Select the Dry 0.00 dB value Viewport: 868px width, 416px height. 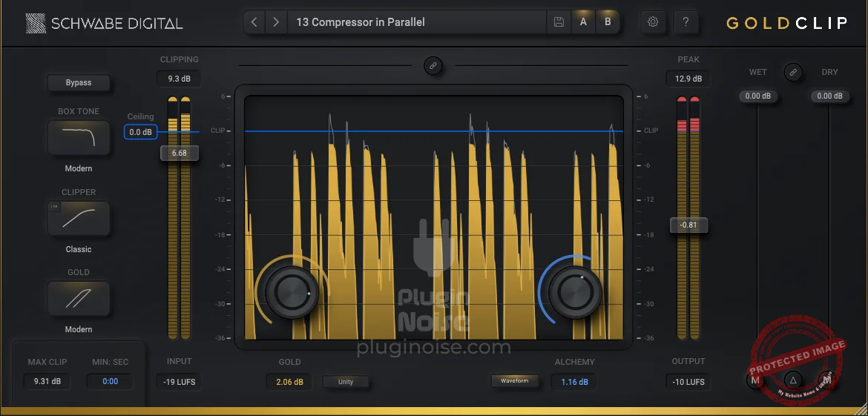coord(830,96)
